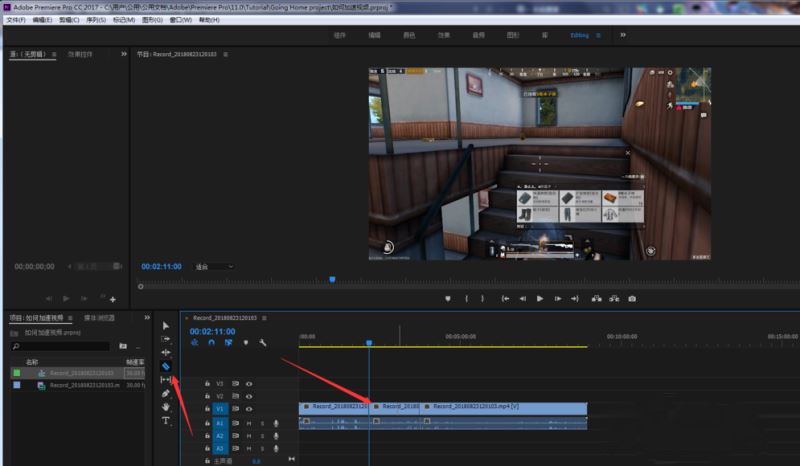Switch to Media Browser tab
This screenshot has width=800, height=466.
click(x=99, y=318)
